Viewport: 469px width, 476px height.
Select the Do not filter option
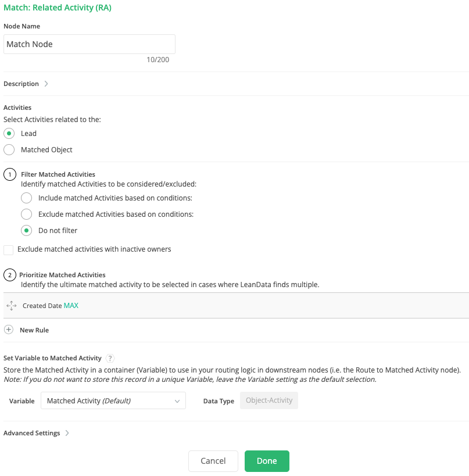[x=26, y=230]
